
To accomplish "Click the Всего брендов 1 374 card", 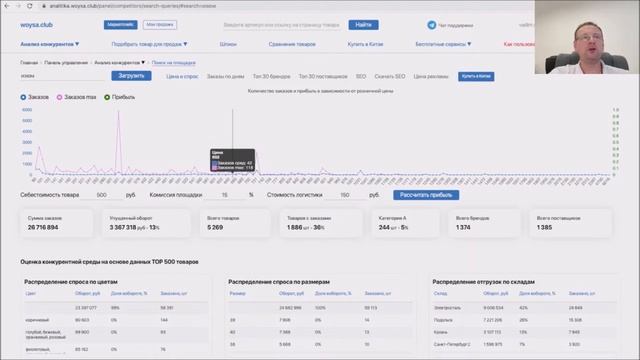I will tap(484, 223).
